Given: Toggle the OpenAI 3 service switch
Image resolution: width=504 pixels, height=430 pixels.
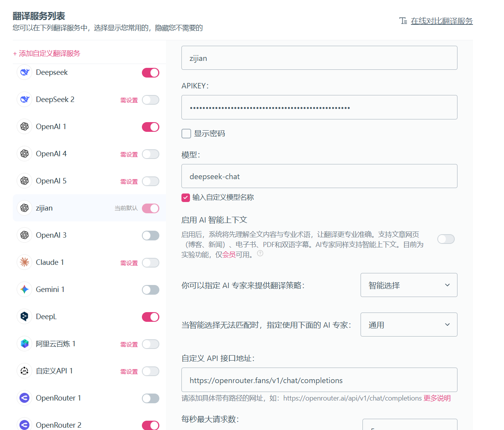Looking at the screenshot, I should (150, 235).
